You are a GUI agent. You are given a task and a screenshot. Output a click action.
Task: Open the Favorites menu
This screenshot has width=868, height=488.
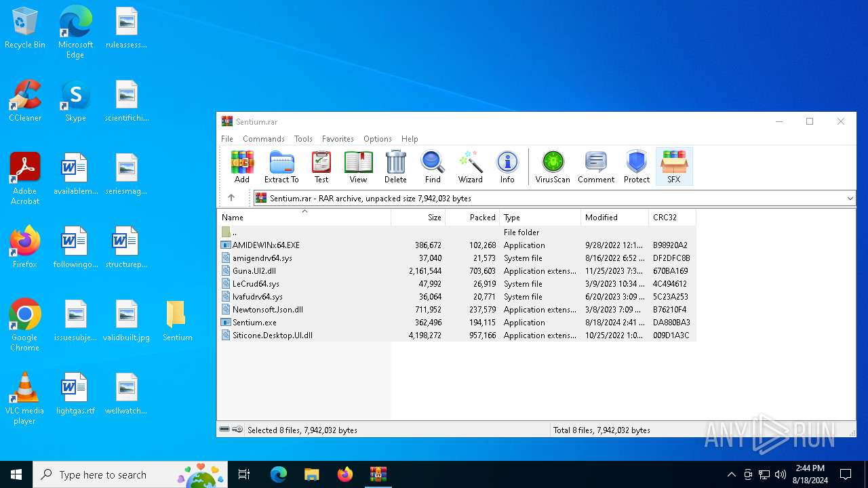[338, 138]
